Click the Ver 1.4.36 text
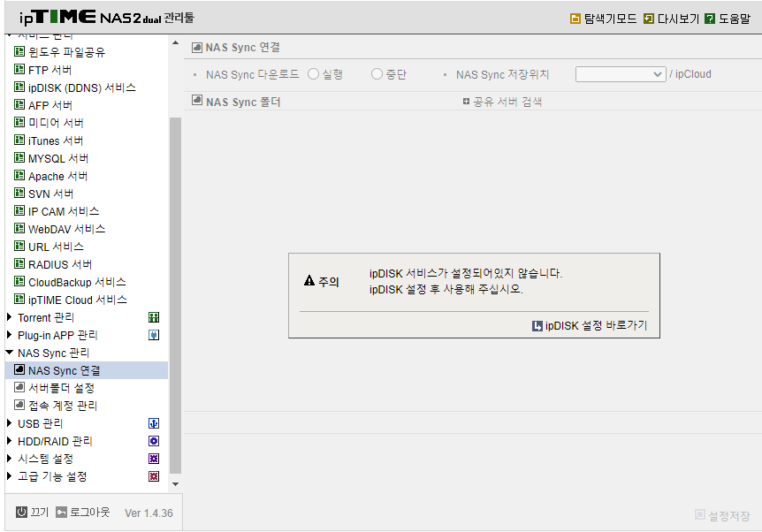The height and width of the screenshot is (532, 762). pos(149,513)
